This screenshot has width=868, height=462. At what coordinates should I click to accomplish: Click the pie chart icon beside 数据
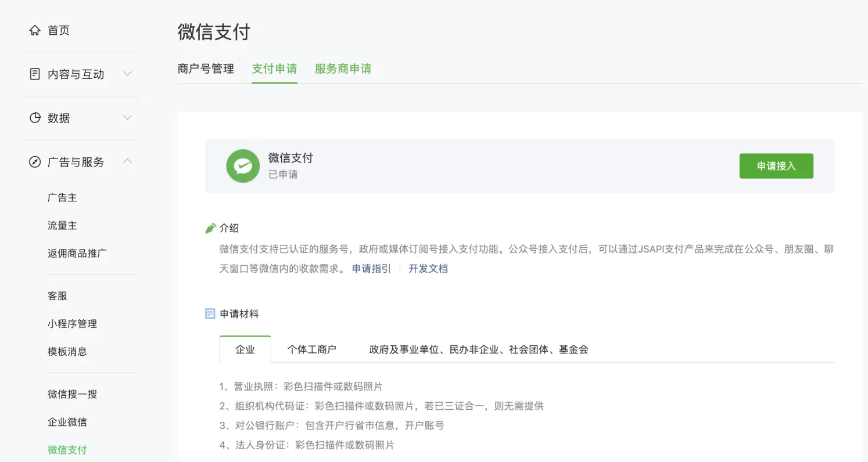pyautogui.click(x=35, y=118)
